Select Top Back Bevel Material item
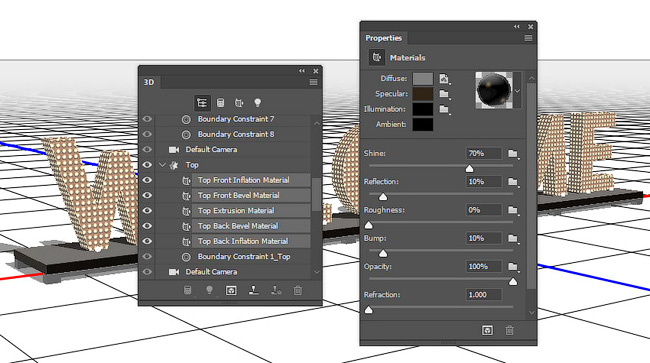The image size is (650, 363). click(x=238, y=226)
